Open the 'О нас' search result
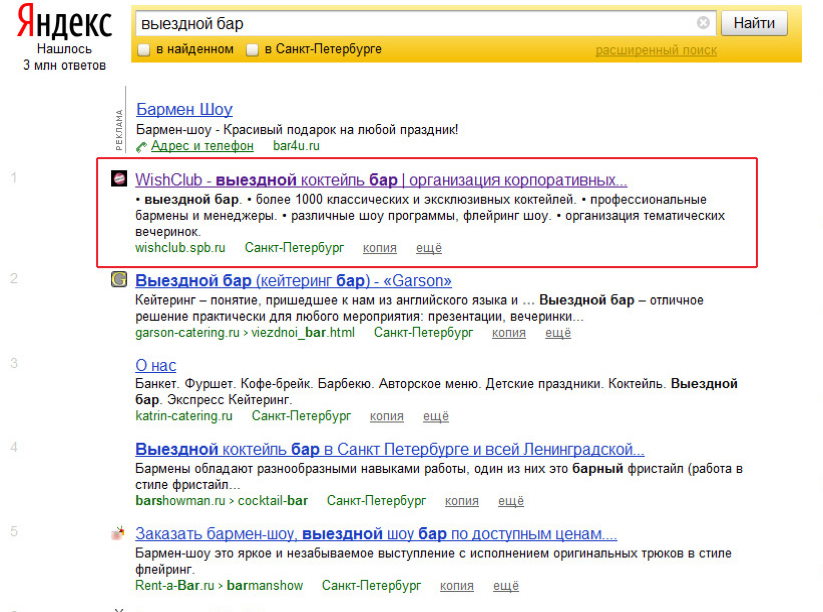The width and height of the screenshot is (823, 612). [155, 366]
